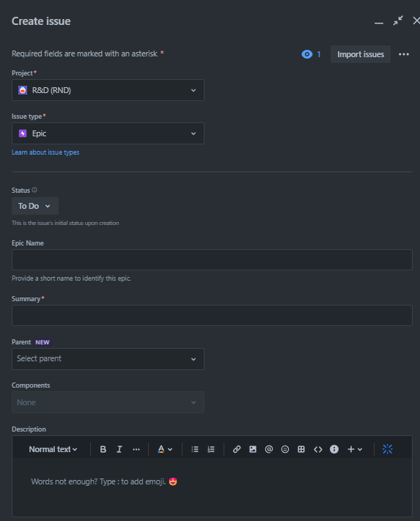
Task: Minimize the Create issue dialog
Action: (379, 22)
